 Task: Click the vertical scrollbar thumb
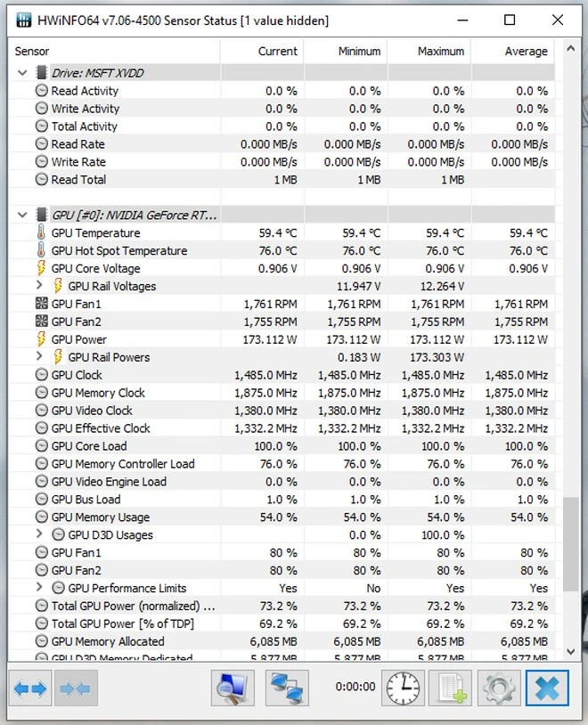coord(570,543)
